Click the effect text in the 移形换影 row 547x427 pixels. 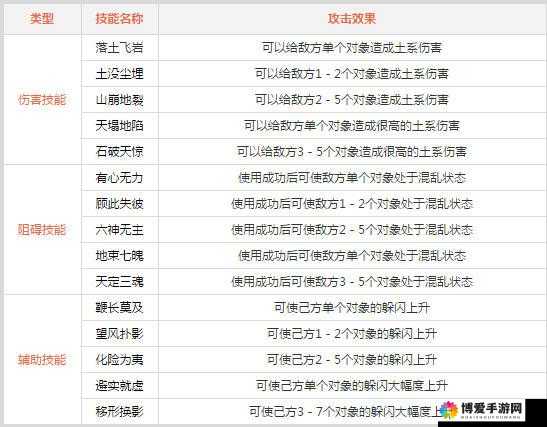click(345, 412)
